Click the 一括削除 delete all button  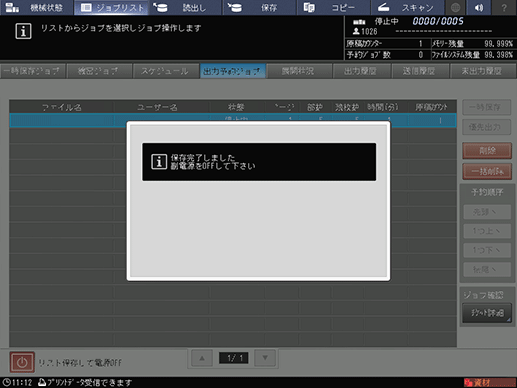487,171
